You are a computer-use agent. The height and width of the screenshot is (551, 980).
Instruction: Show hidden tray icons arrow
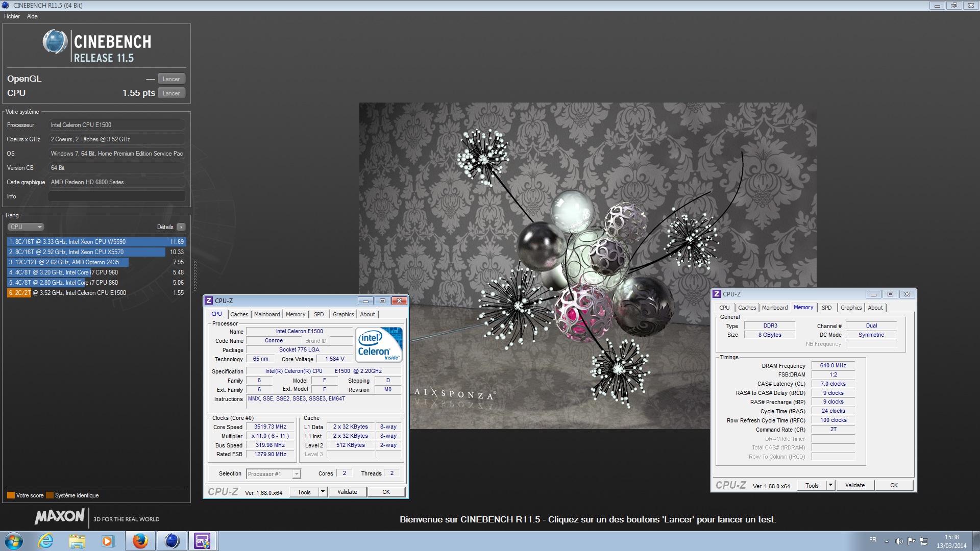point(887,541)
